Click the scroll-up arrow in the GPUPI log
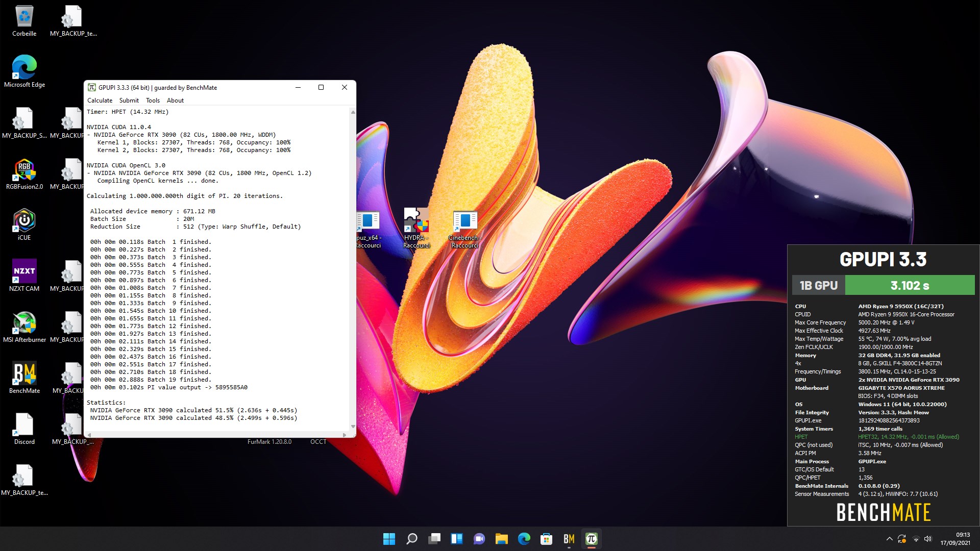980x551 pixels. (x=353, y=112)
